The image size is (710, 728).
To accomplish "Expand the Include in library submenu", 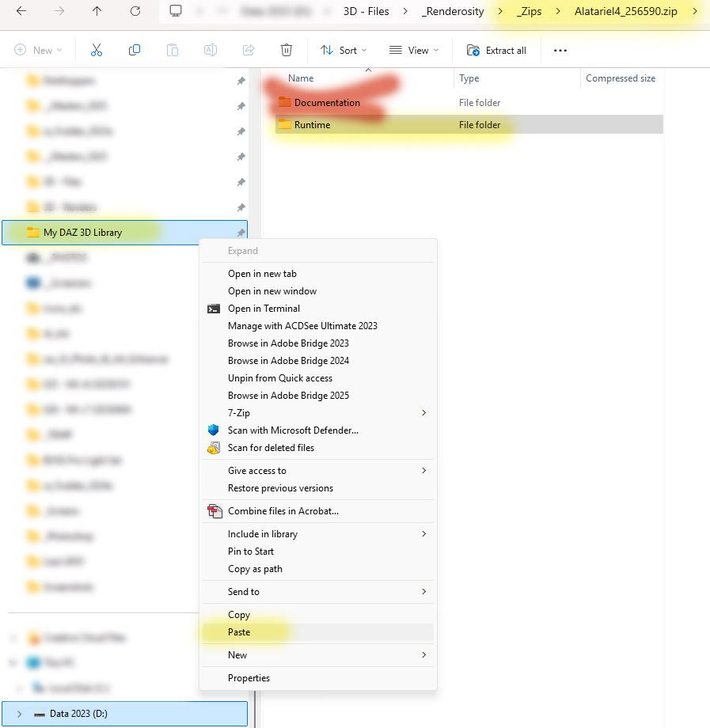I will (x=423, y=534).
